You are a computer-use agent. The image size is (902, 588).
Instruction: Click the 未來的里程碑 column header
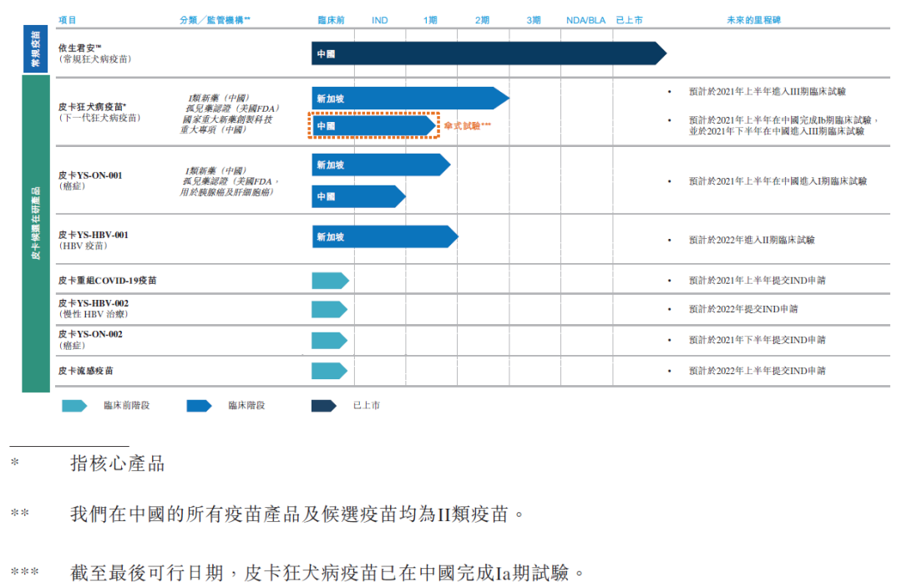[x=753, y=19]
